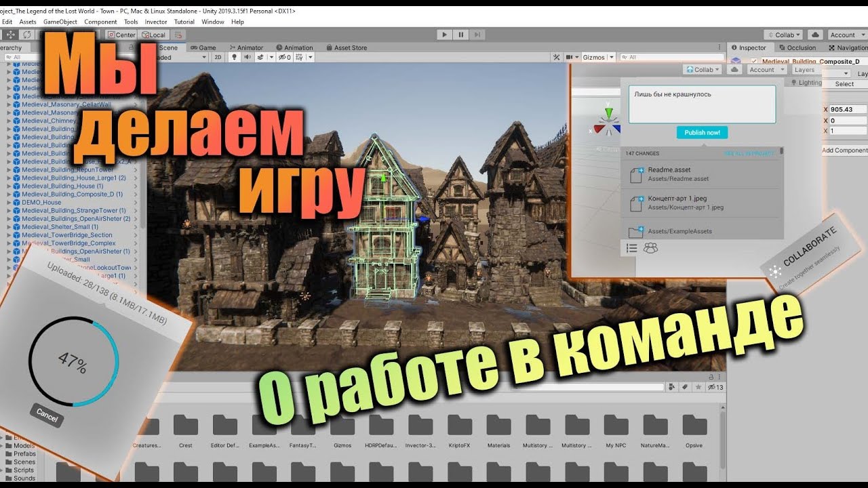
Task: Open the scene effects layers icon
Action: click(x=260, y=58)
